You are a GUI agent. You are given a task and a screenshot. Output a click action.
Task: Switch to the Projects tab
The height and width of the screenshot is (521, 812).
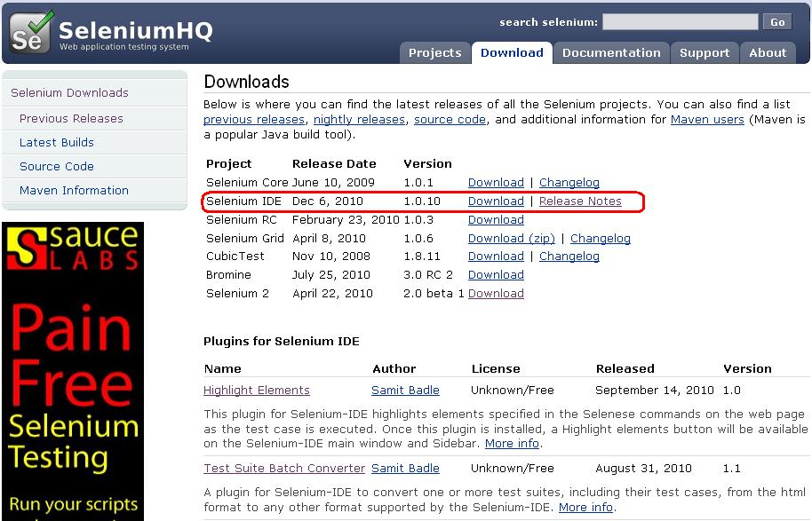pos(434,52)
